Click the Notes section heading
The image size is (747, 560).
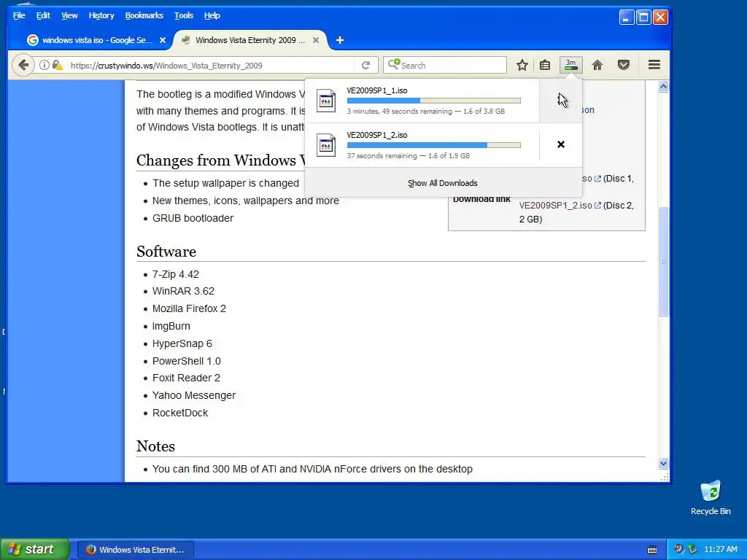tap(155, 446)
